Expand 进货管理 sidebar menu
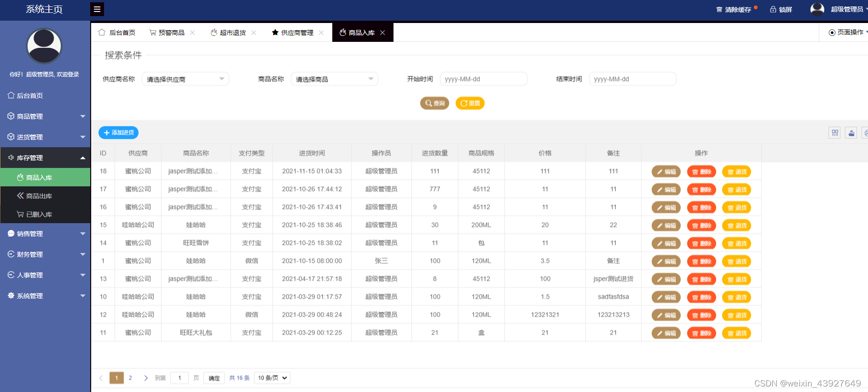Image resolution: width=868 pixels, height=392 pixels. pos(45,137)
